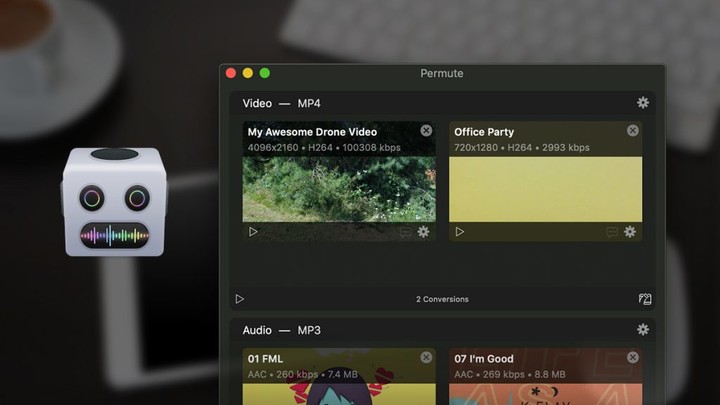Select 01 FML album artwork

pyautogui.click(x=339, y=394)
